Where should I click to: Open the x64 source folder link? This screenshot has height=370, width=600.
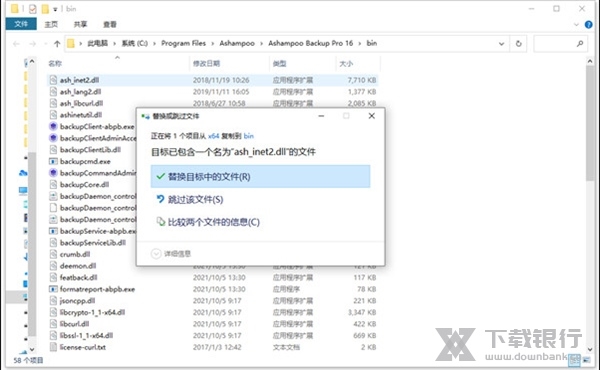point(214,136)
